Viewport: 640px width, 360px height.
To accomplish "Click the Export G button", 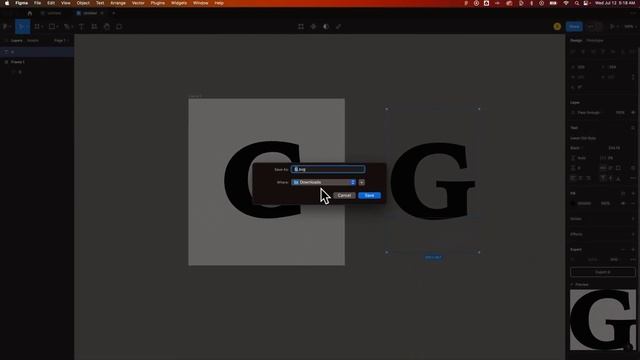I will coord(602,272).
